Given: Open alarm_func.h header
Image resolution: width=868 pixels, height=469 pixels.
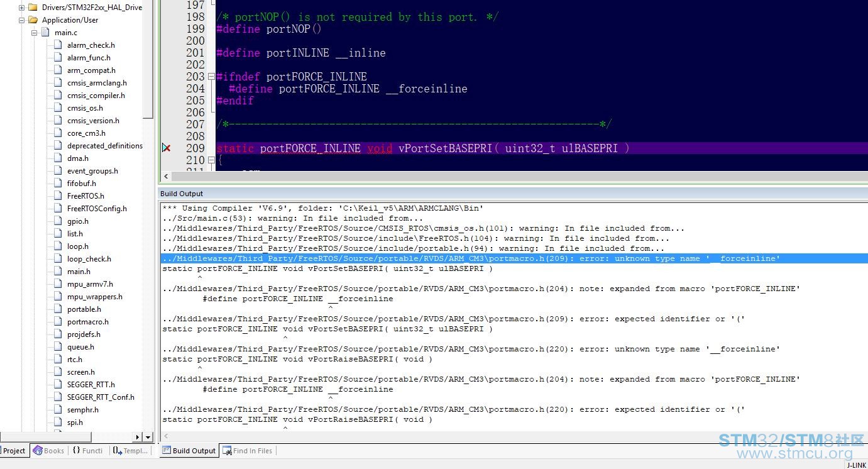Looking at the screenshot, I should pyautogui.click(x=89, y=58).
